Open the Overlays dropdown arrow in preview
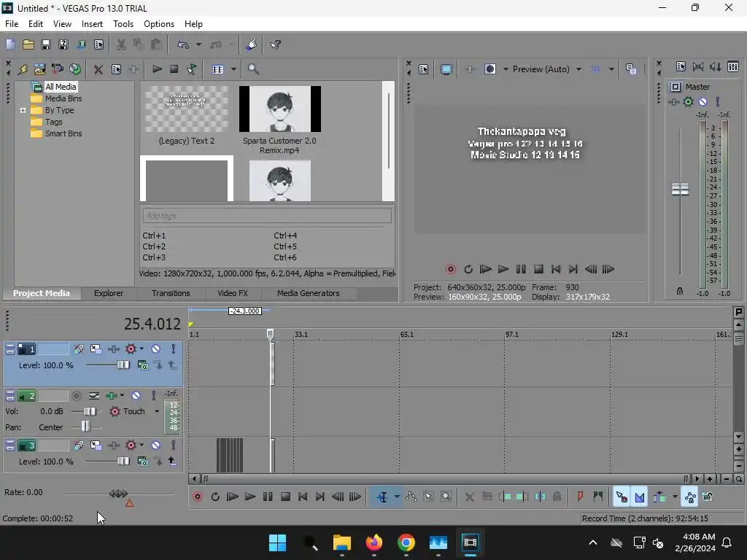747x560 pixels. pos(611,69)
